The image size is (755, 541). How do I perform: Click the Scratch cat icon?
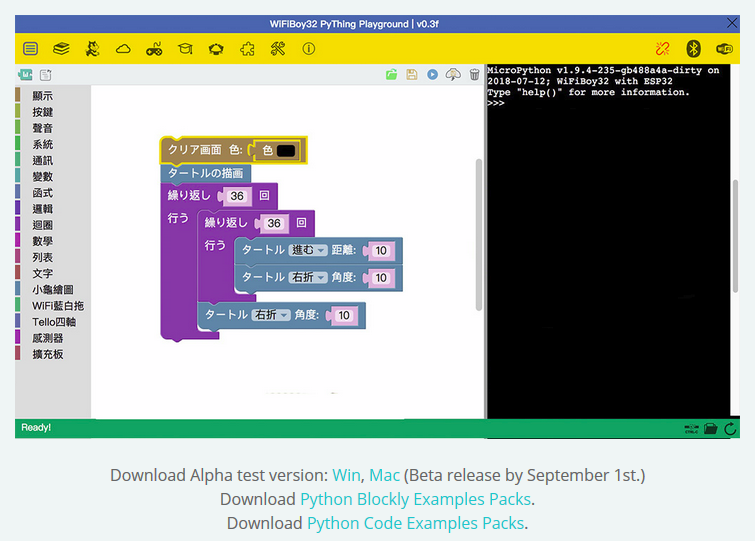pyautogui.click(x=92, y=49)
